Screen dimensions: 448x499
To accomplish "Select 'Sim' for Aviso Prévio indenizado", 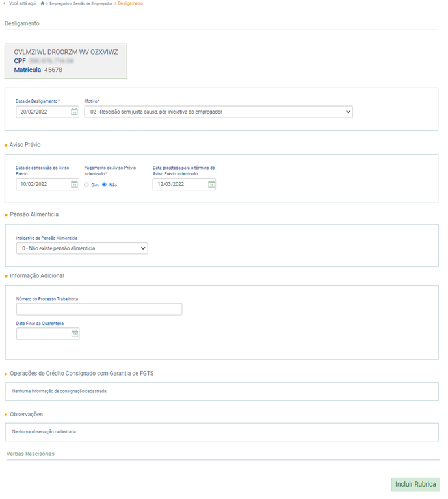I will pyautogui.click(x=86, y=185).
